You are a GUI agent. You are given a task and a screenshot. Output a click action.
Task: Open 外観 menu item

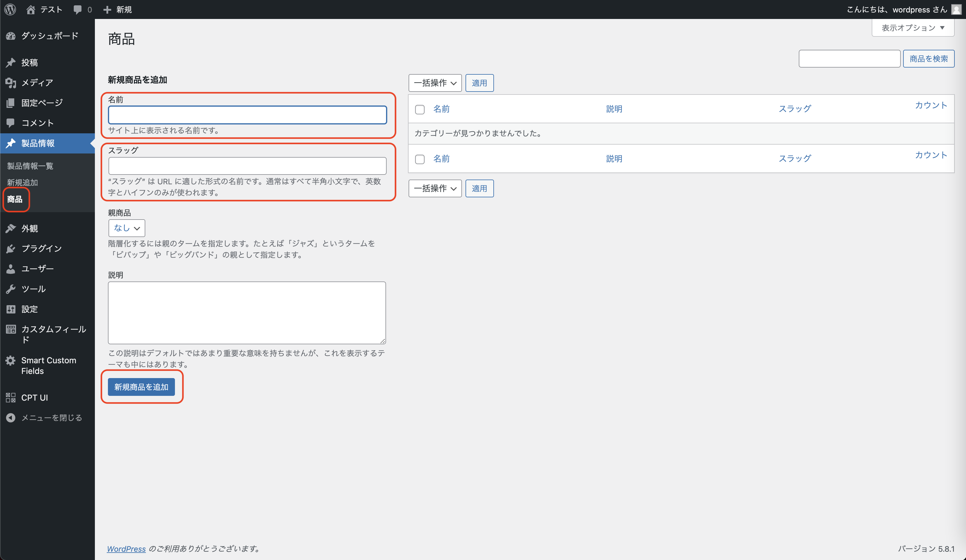point(47,229)
